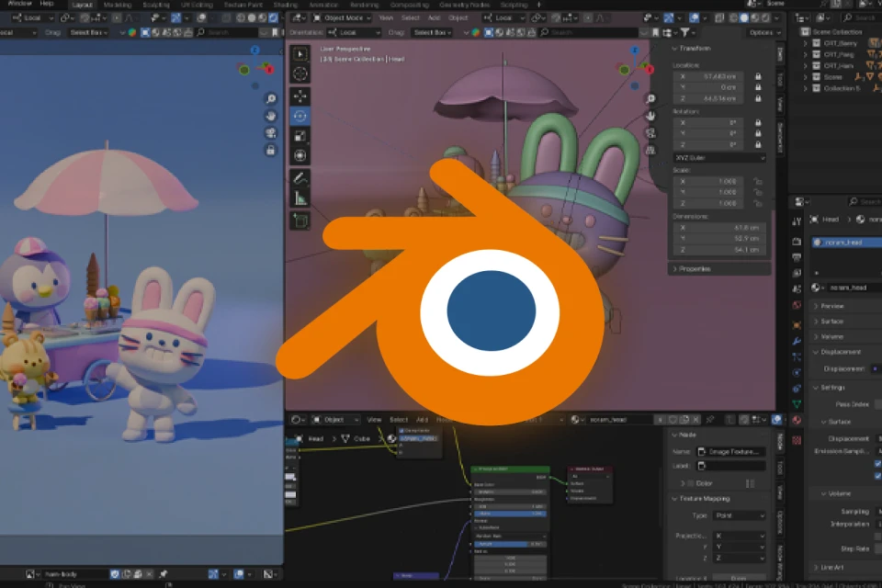Click the outliner Search field
The width and height of the screenshot is (882, 588).
(x=863, y=18)
